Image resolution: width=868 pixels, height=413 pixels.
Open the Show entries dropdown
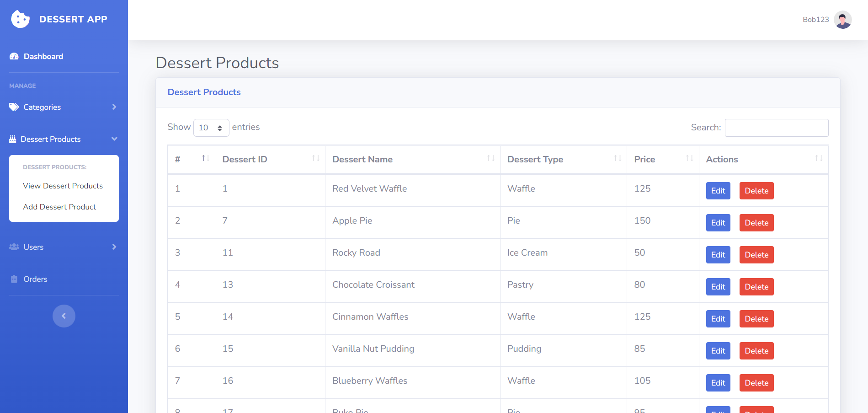point(211,128)
